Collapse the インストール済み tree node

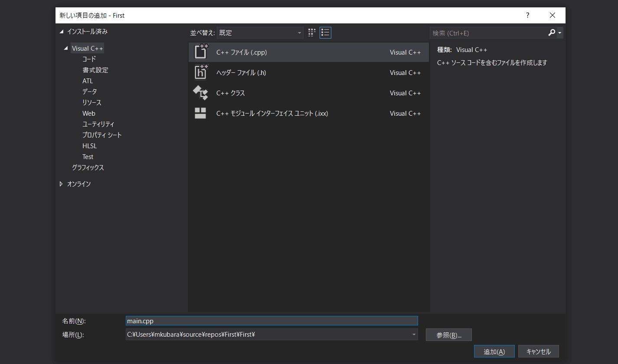[x=61, y=32]
